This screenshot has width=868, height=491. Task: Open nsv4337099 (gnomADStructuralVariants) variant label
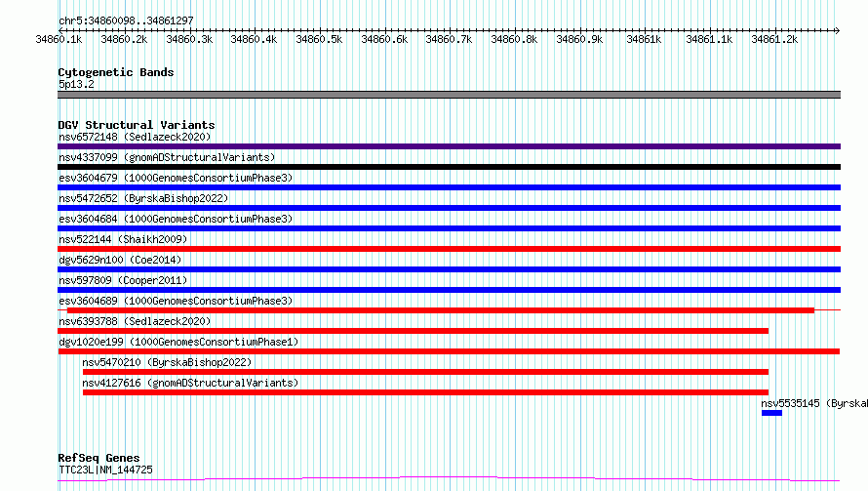point(167,157)
